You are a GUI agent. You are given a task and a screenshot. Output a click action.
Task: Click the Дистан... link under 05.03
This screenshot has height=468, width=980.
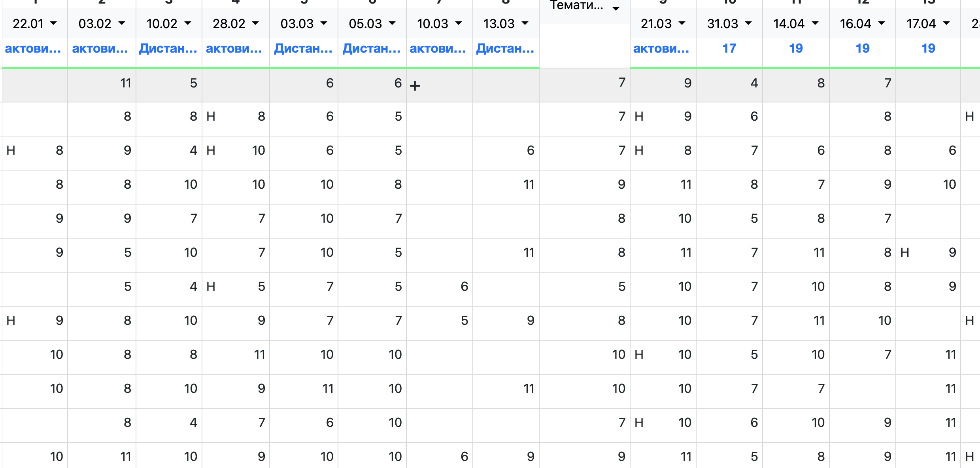pos(371,49)
